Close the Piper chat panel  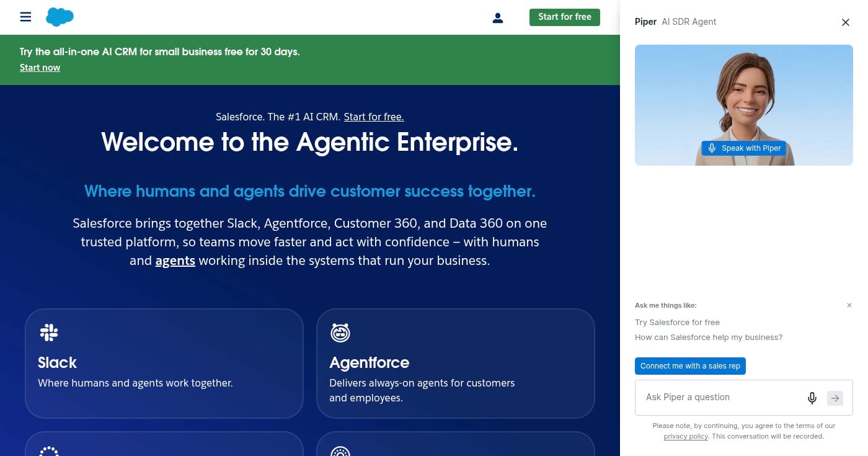[845, 22]
